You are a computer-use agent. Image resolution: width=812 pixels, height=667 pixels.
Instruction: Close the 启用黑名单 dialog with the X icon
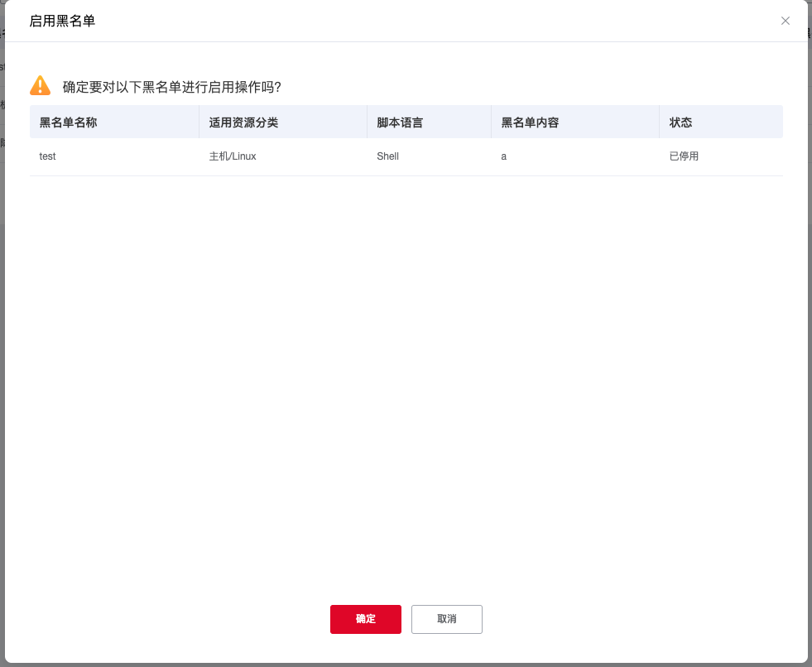click(785, 21)
